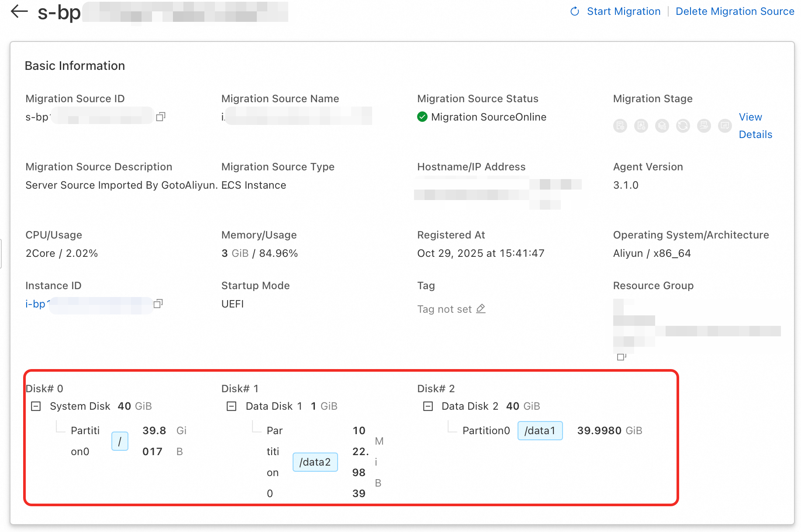The image size is (801, 532).
Task: Select the document-with-gear migration stage icon
Action: pyautogui.click(x=620, y=126)
